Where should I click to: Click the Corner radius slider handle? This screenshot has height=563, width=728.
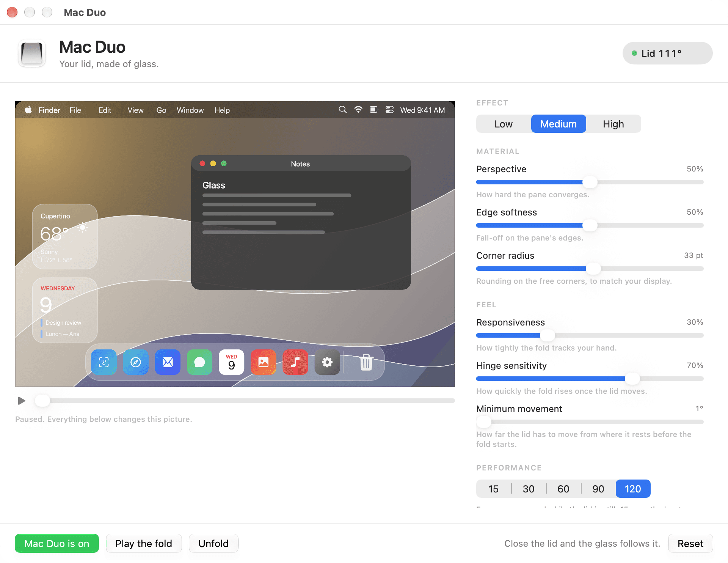tap(593, 269)
